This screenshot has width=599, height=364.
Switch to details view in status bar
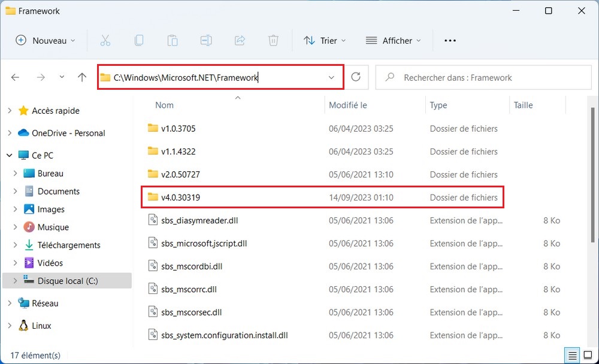click(572, 356)
